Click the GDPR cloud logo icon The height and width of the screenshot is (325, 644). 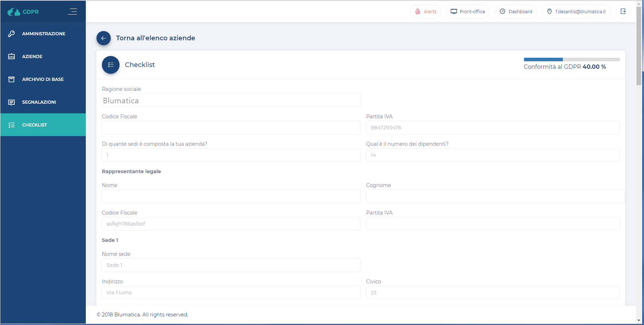(14, 12)
